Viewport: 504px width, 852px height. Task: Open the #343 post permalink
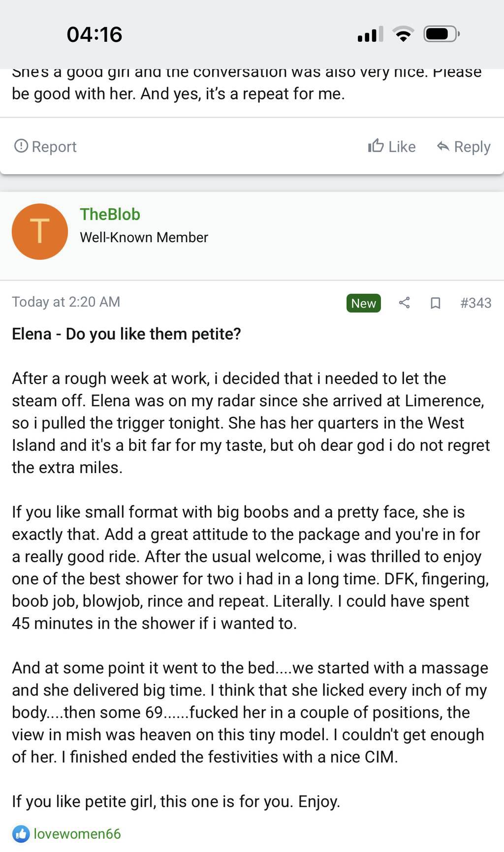475,303
